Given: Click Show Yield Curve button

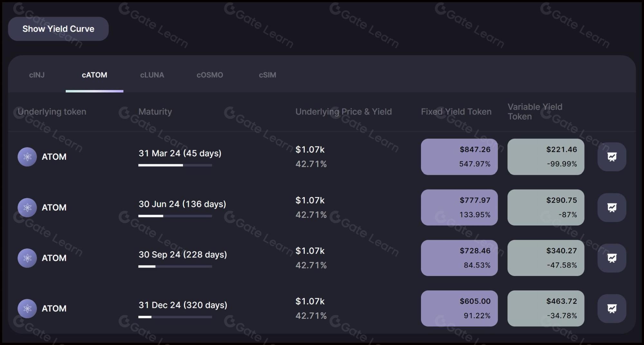Looking at the screenshot, I should [x=58, y=29].
